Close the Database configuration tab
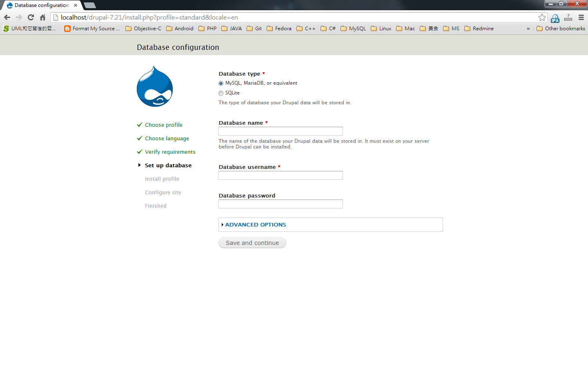Image resolution: width=588 pixels, height=368 pixels. (76, 5)
